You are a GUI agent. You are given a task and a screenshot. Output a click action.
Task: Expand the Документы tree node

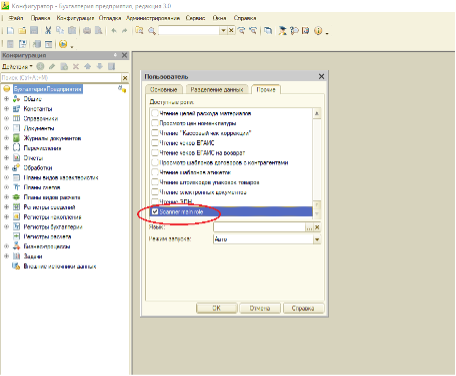tap(6, 128)
